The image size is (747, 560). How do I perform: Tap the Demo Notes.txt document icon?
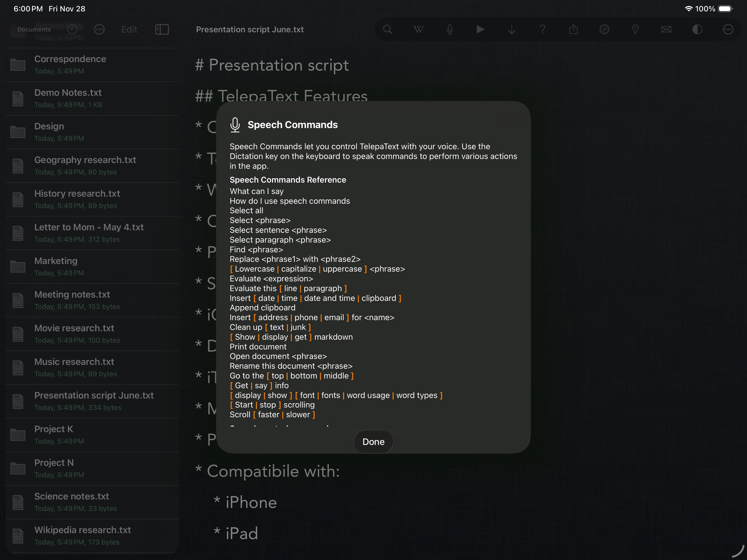[18, 98]
